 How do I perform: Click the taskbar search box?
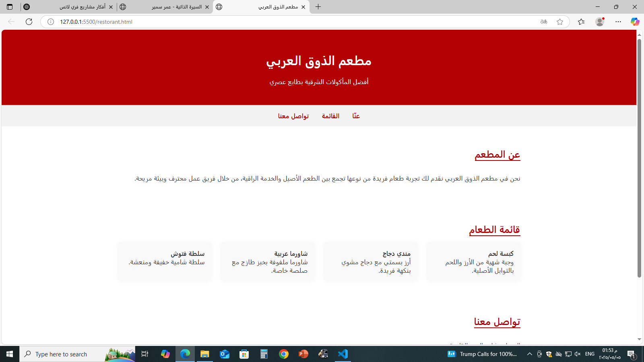[x=77, y=354]
